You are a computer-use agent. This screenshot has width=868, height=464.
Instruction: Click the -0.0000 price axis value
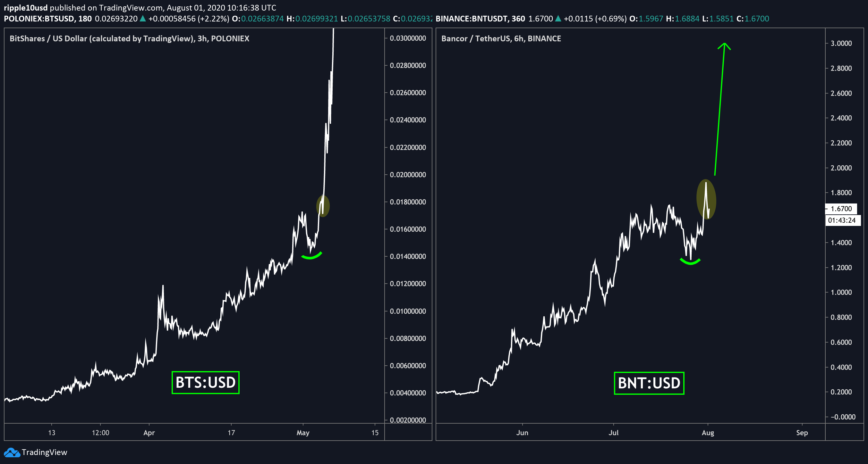[842, 417]
